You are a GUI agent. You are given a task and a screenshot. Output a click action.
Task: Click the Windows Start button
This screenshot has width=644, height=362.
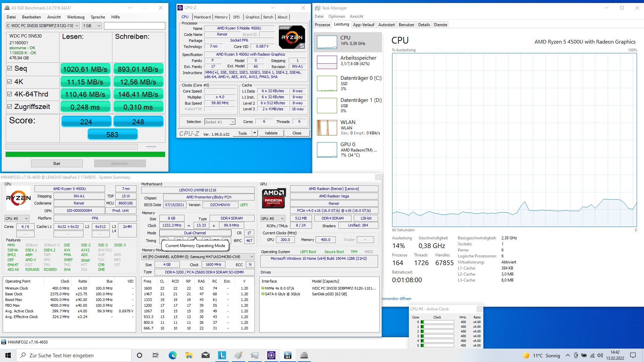pyautogui.click(x=8, y=355)
